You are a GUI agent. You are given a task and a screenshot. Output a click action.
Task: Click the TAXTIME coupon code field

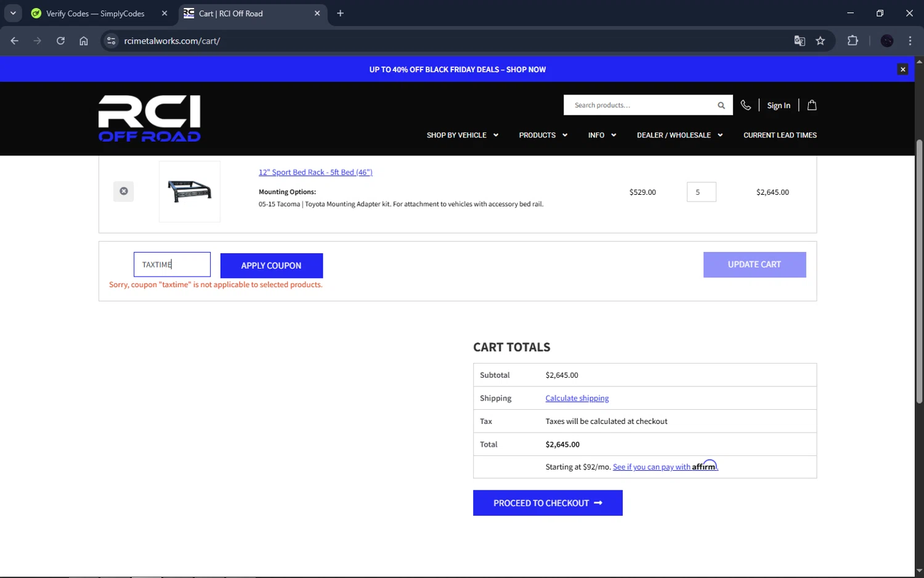172,264
